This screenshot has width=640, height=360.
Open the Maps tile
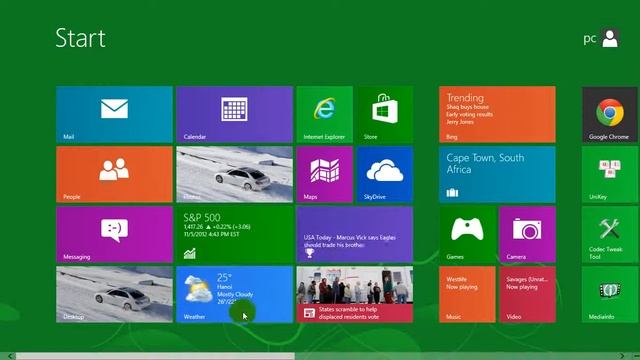coord(324,174)
